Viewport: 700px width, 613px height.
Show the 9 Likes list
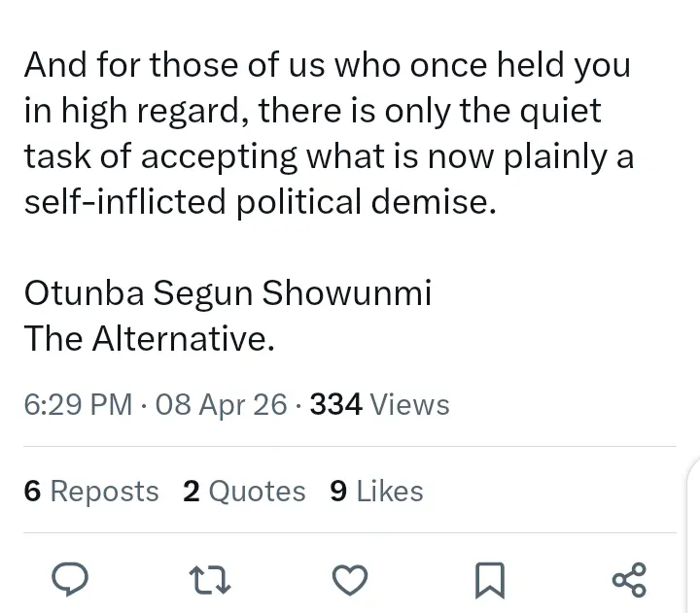376,492
